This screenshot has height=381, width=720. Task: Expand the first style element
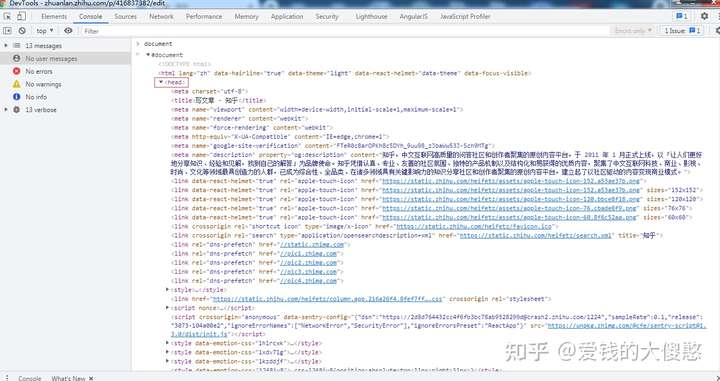click(x=168, y=290)
